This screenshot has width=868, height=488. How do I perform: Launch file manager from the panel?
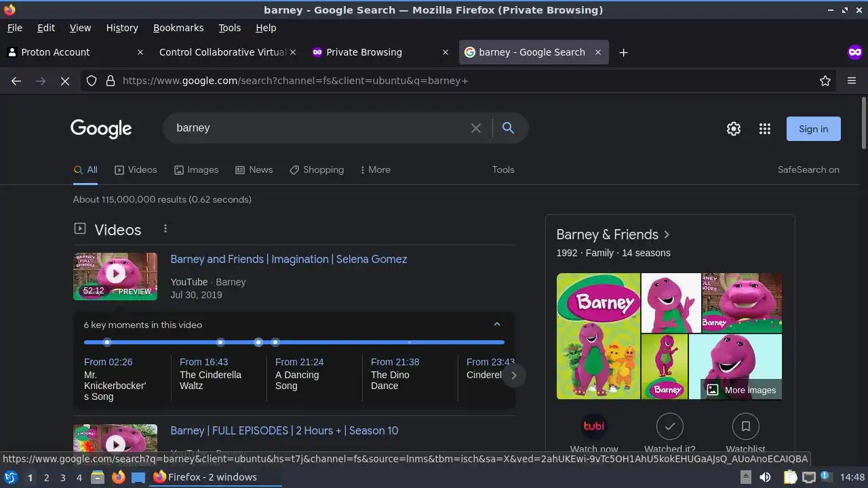(x=98, y=477)
